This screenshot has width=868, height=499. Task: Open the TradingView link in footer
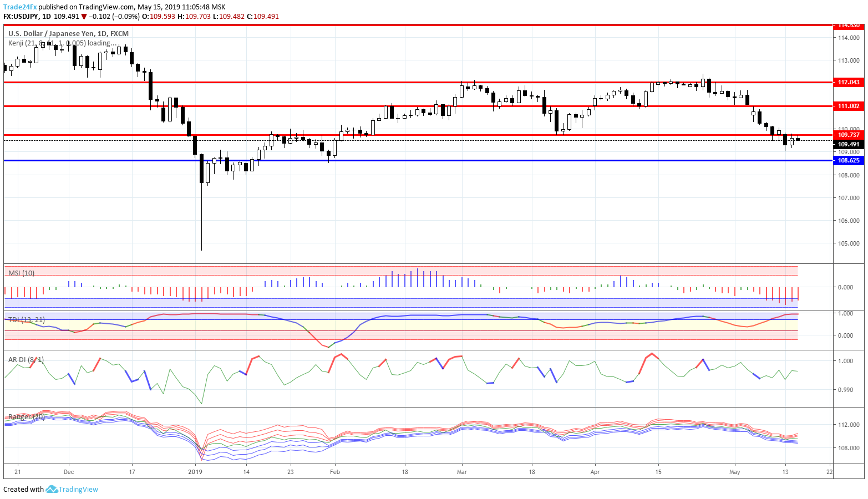78,489
